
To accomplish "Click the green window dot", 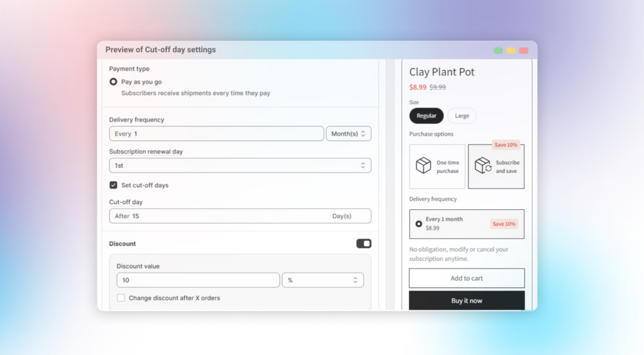I will click(x=498, y=50).
